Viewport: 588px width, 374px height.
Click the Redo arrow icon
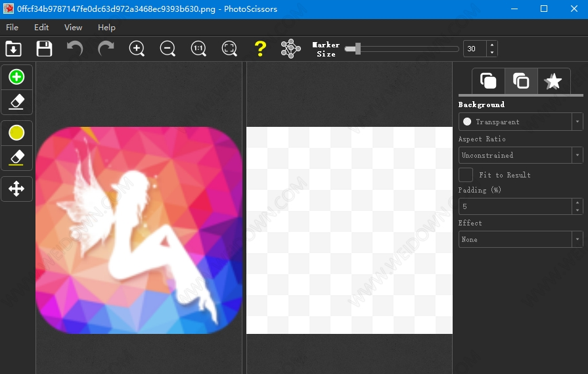pos(106,49)
